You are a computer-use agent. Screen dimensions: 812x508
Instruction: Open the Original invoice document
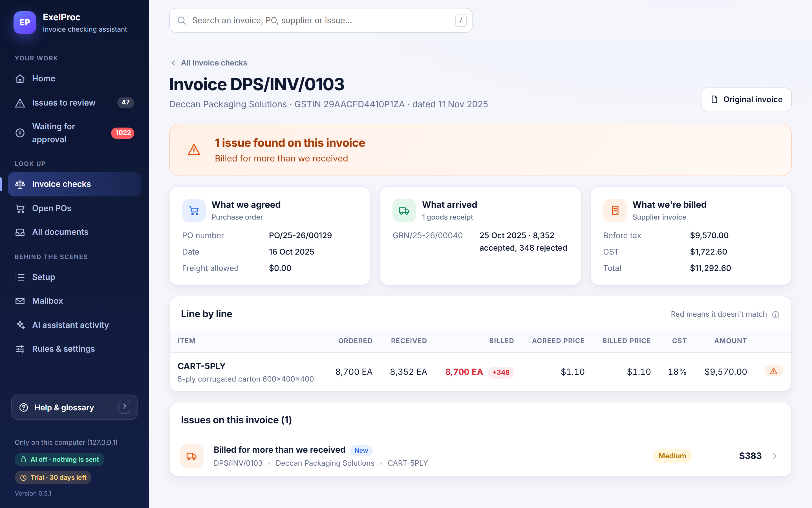coord(746,99)
